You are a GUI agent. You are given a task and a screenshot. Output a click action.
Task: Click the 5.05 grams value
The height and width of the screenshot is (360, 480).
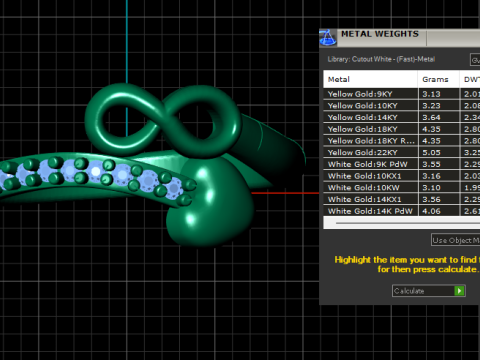click(x=431, y=153)
